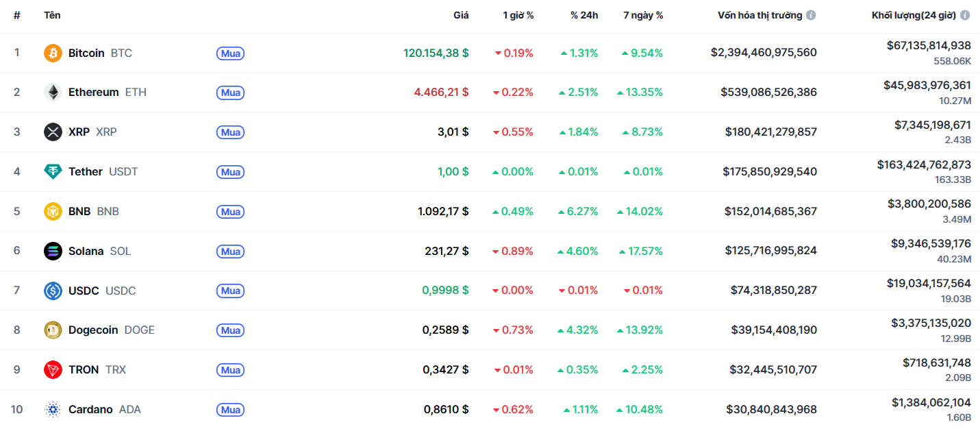Sort by the # rank column header
The image size is (980, 429).
16,15
